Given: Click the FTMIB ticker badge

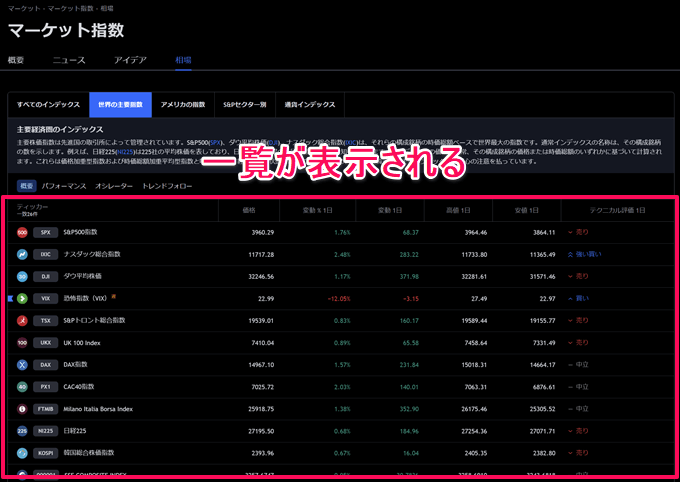Looking at the screenshot, I should 46,409.
